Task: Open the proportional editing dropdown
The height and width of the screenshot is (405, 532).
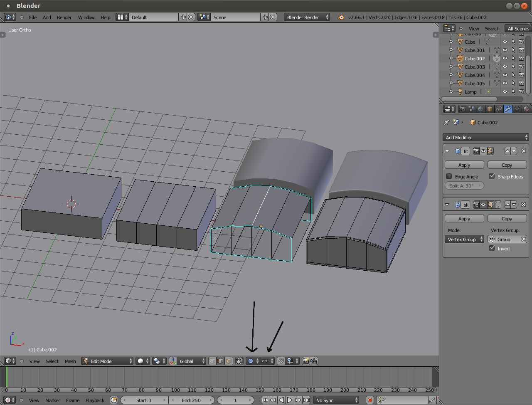Action: click(253, 361)
